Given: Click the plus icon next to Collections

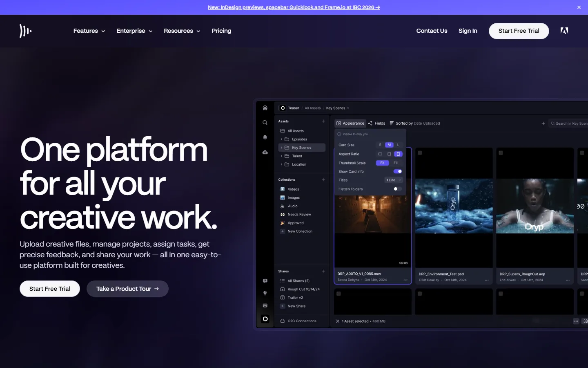Looking at the screenshot, I should coord(323,180).
